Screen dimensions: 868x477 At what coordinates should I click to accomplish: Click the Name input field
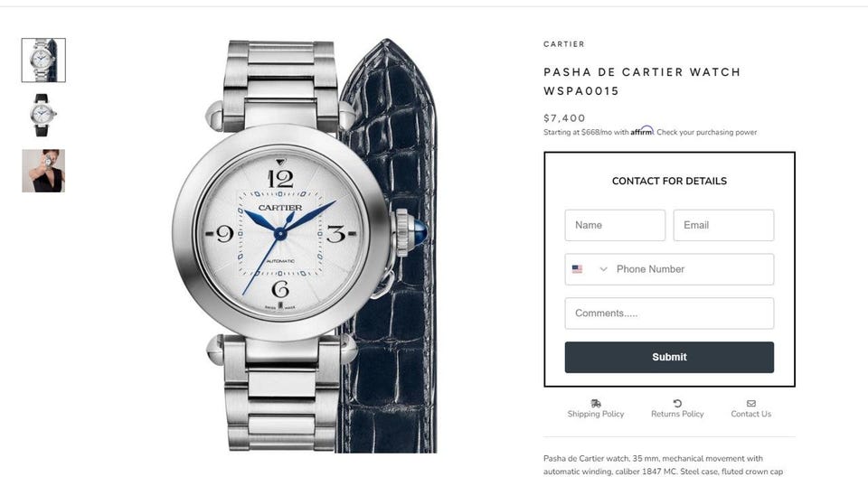[x=615, y=225]
